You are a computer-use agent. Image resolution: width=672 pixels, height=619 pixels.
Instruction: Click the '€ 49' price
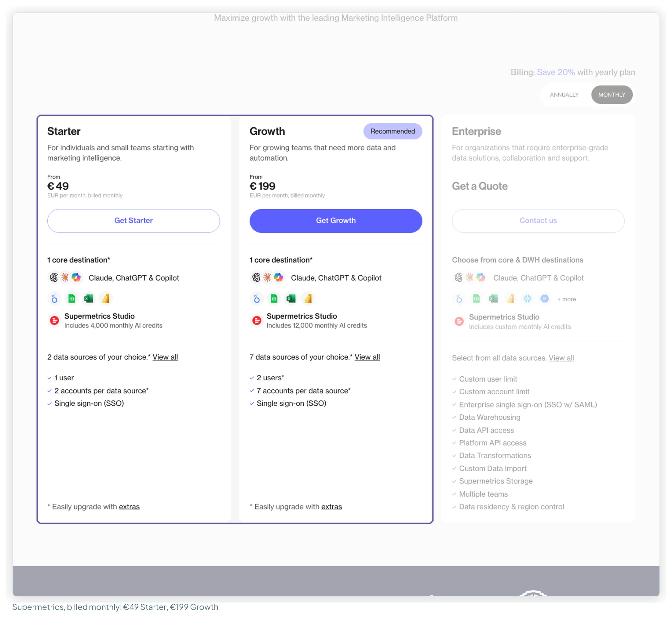coord(58,186)
